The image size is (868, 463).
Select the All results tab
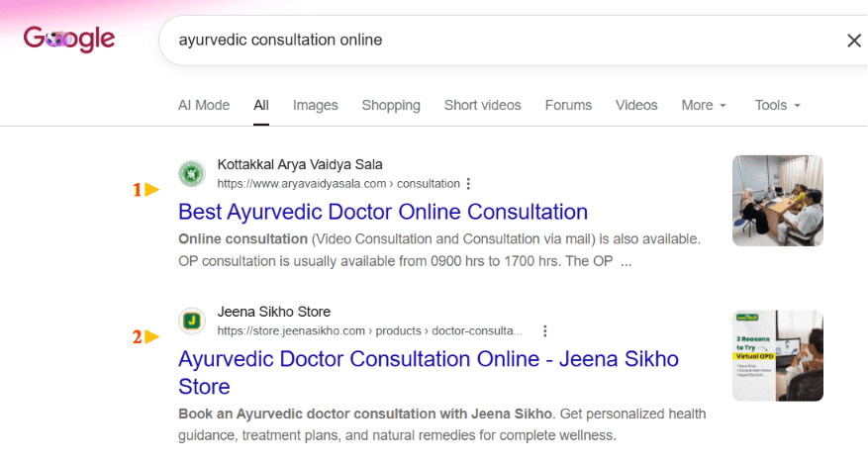click(x=261, y=105)
